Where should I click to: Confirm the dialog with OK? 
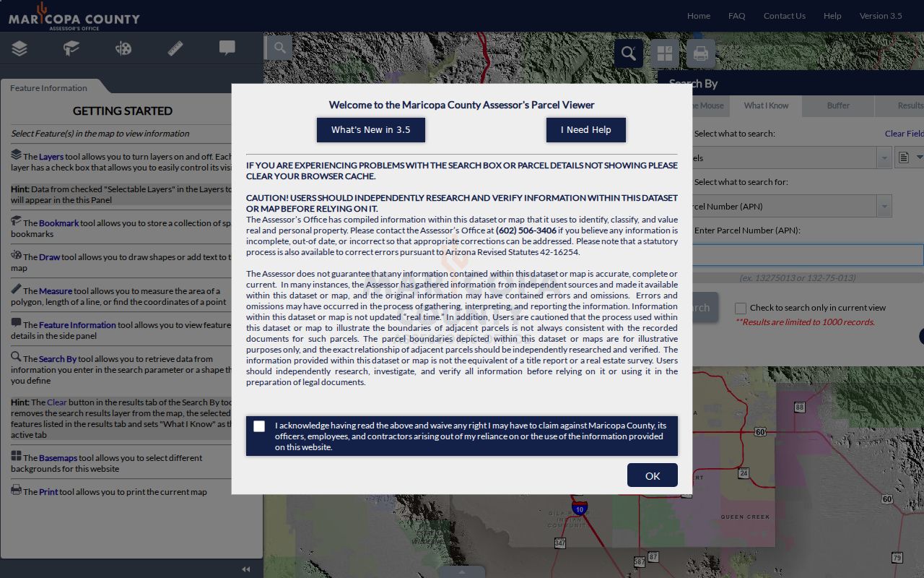pos(653,475)
